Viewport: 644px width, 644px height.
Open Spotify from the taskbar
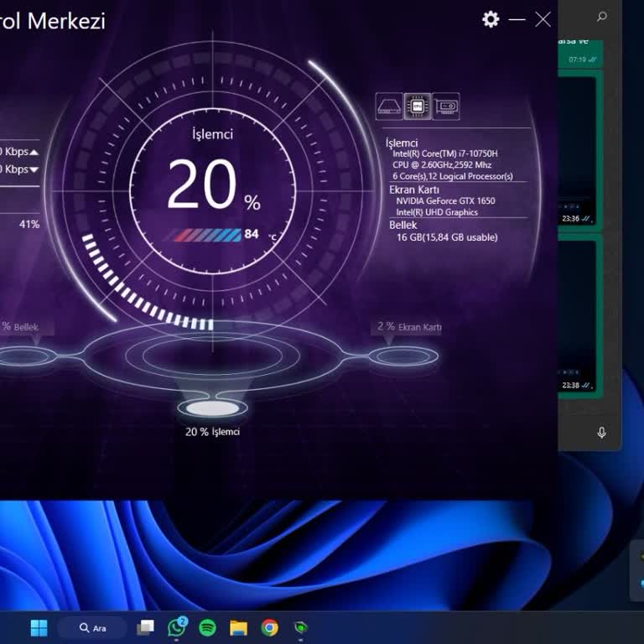(207, 627)
